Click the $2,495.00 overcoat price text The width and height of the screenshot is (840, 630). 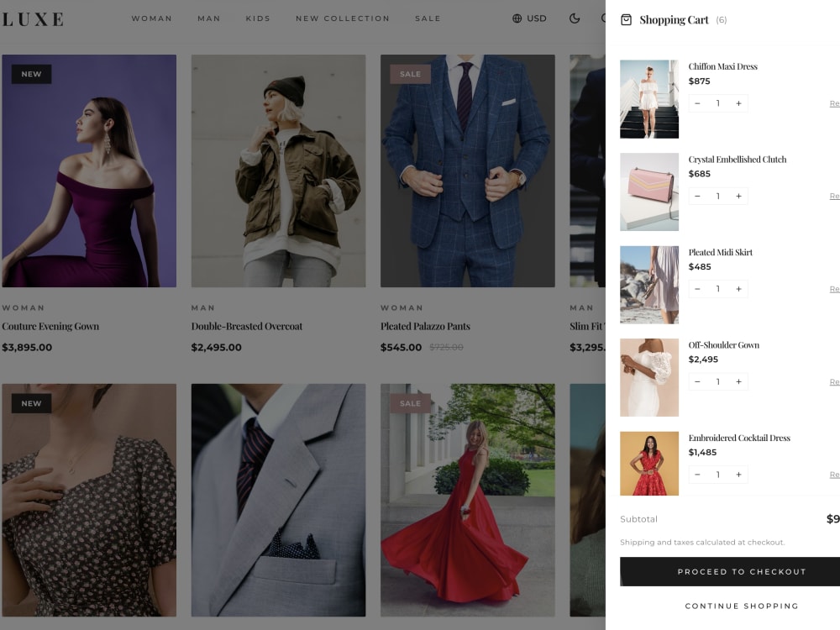click(217, 347)
